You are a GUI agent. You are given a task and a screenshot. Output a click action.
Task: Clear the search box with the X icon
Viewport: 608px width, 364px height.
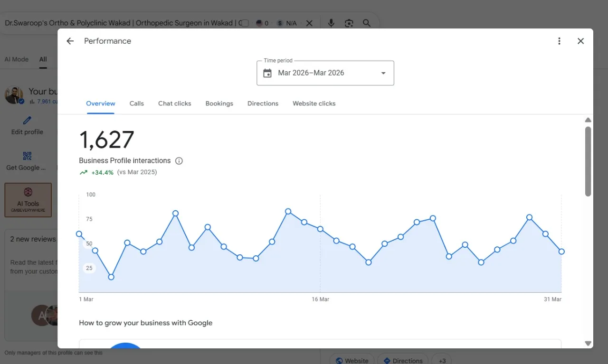[x=309, y=23]
